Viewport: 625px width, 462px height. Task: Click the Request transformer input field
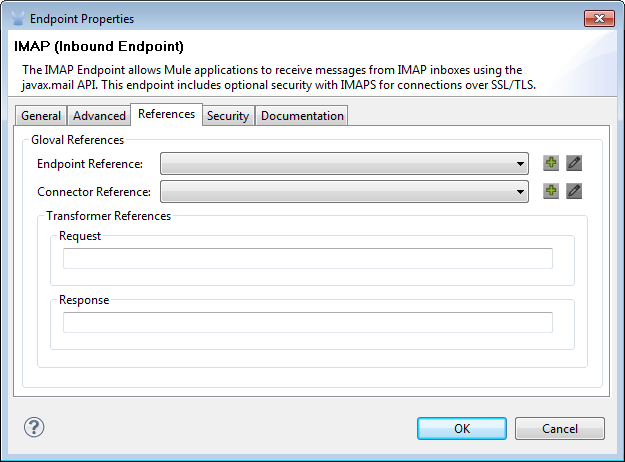click(x=308, y=259)
